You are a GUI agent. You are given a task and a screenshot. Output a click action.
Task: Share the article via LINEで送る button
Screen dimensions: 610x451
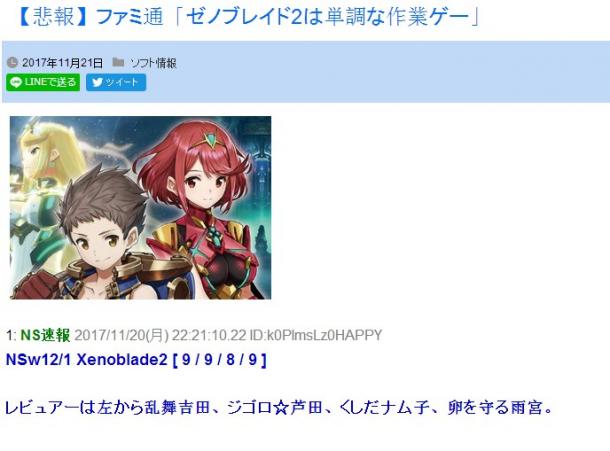[43, 82]
